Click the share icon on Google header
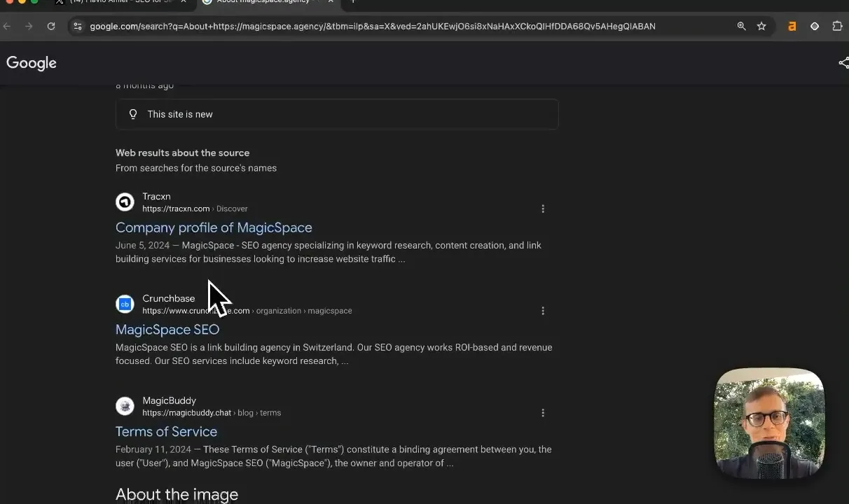This screenshot has height=504, width=849. [843, 63]
